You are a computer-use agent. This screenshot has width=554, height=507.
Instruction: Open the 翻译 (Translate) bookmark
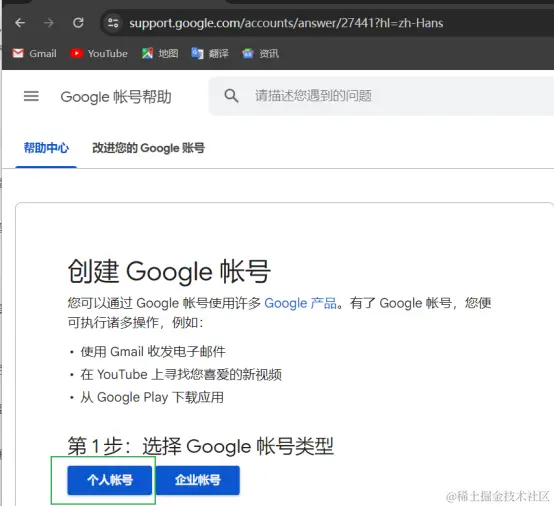point(210,53)
